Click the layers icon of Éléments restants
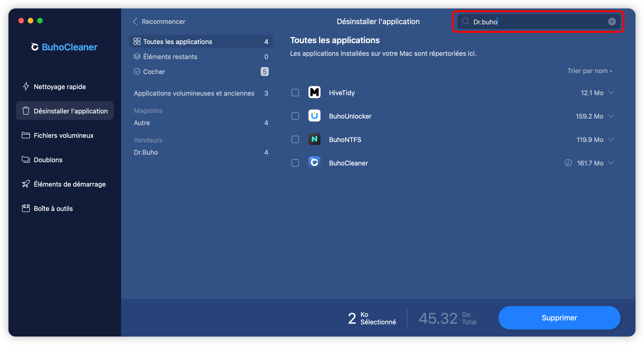 [x=137, y=56]
